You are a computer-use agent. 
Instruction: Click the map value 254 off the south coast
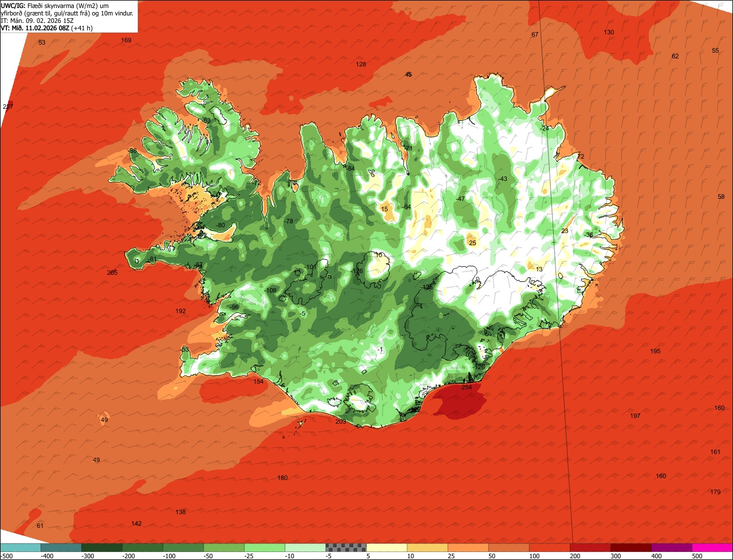(x=467, y=388)
